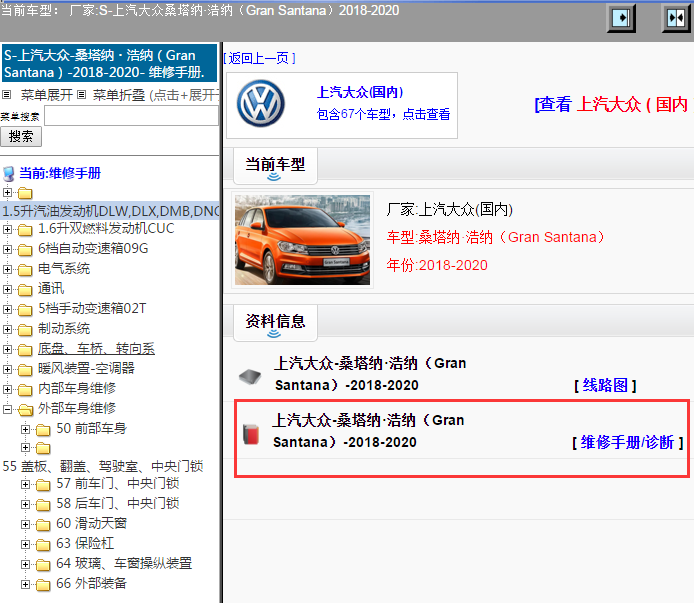Expand the 60 滑动天窗 subnode
The width and height of the screenshot is (694, 603).
point(26,524)
